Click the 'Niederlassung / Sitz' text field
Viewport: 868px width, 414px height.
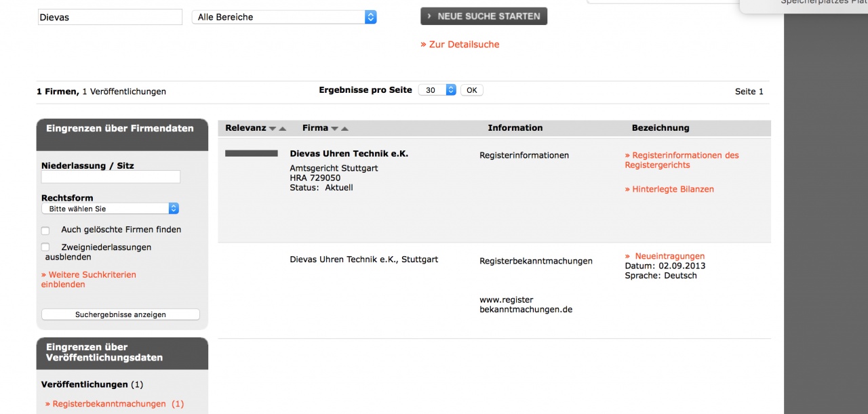[x=111, y=177]
